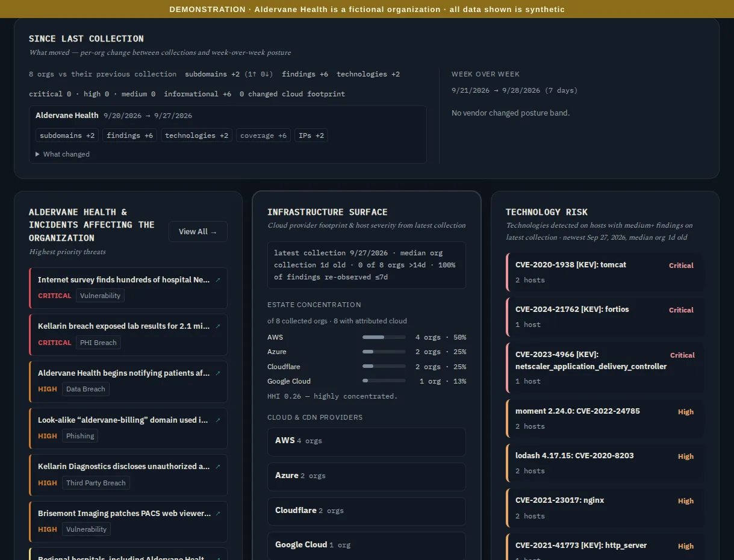Image resolution: width=734 pixels, height=560 pixels.
Task: Select the Azure 2 orgs provider card
Action: point(367,476)
